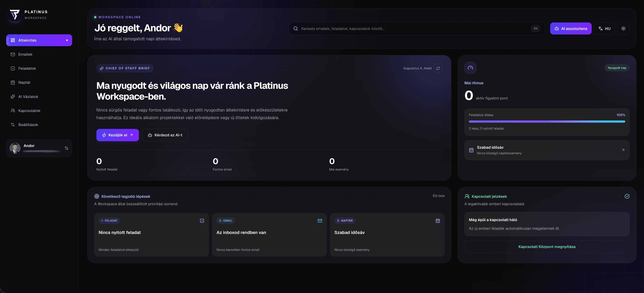The image size is (644, 293).
Task: Toggle the light/dark theme sun icon
Action: point(623,28)
